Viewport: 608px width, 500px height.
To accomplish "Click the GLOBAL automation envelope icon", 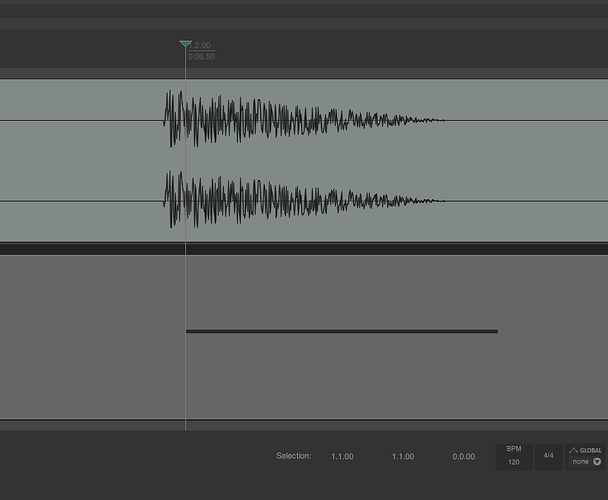I will [x=573, y=450].
